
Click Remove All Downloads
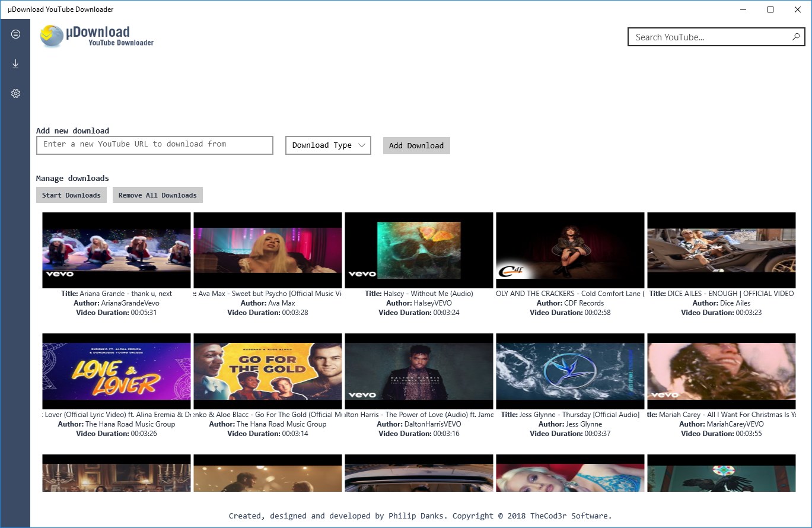[158, 195]
